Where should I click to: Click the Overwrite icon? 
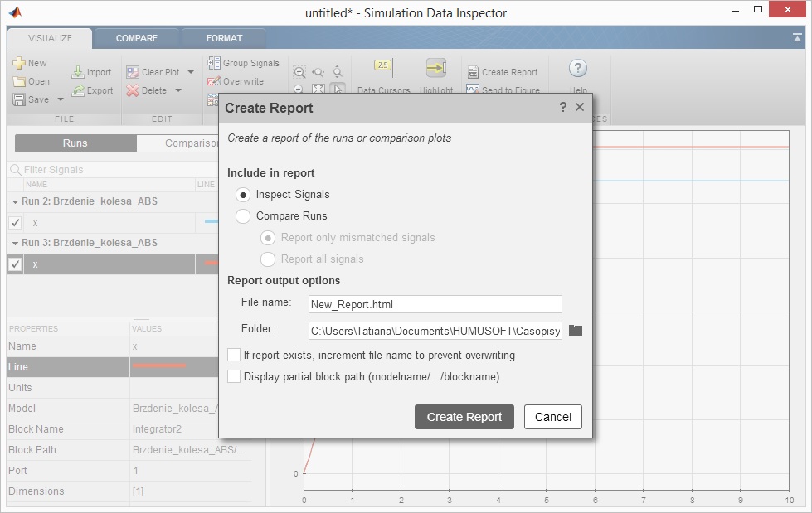point(214,81)
